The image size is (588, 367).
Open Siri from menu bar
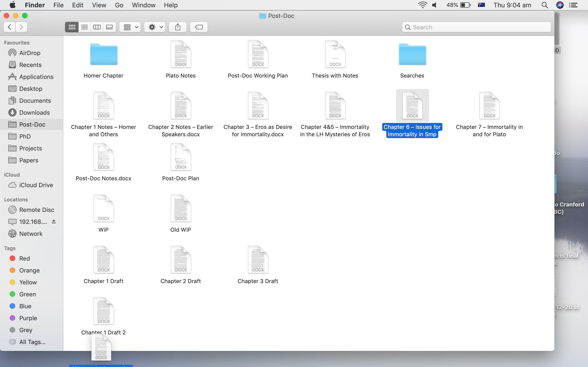560,5
